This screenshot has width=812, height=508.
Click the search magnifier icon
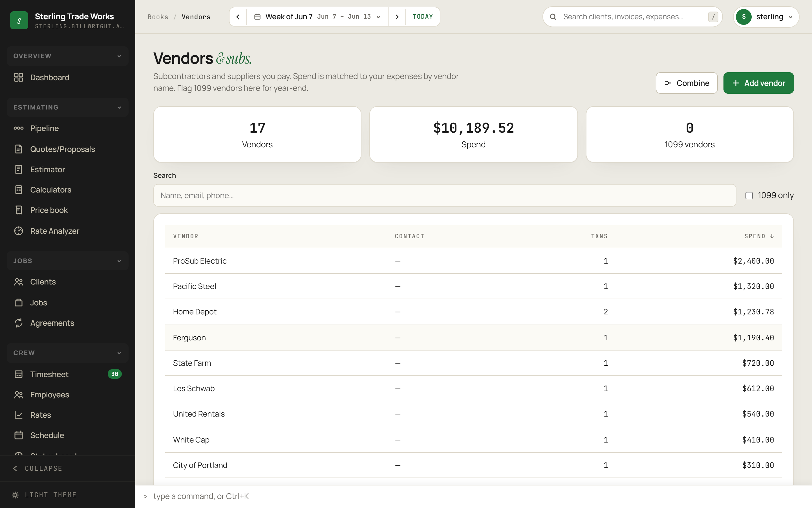tap(553, 16)
